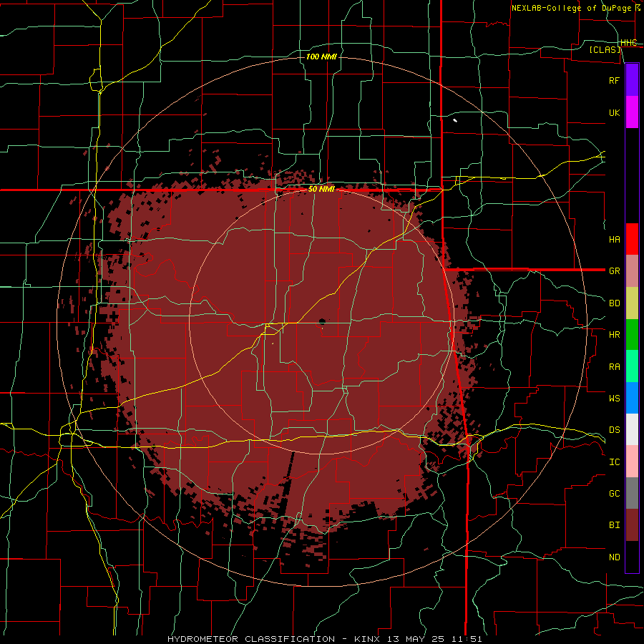This screenshot has height=644, width=644.
Task: Click the black radar site dot at center
Action: pos(322,321)
